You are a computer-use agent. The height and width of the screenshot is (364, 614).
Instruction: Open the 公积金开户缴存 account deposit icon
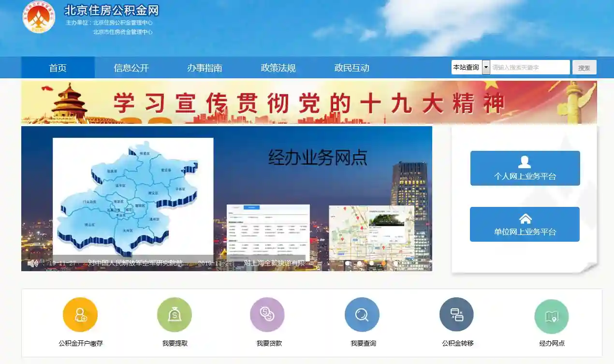point(80,314)
